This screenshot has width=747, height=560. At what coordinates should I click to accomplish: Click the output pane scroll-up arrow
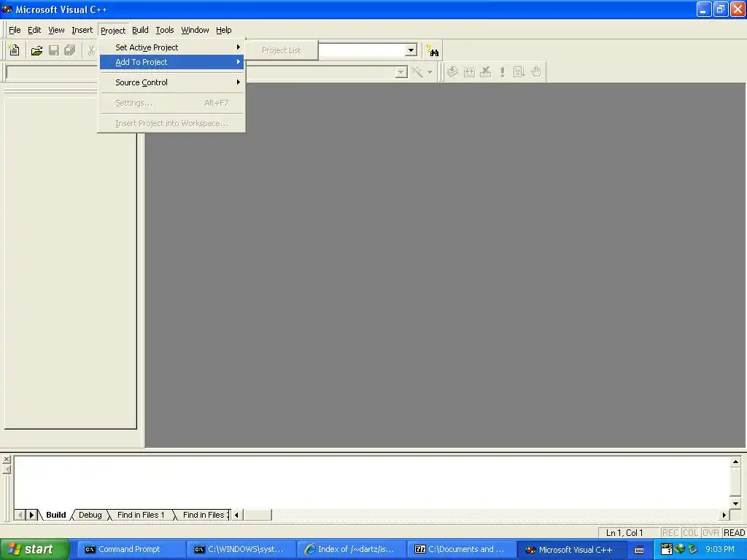tap(735, 462)
